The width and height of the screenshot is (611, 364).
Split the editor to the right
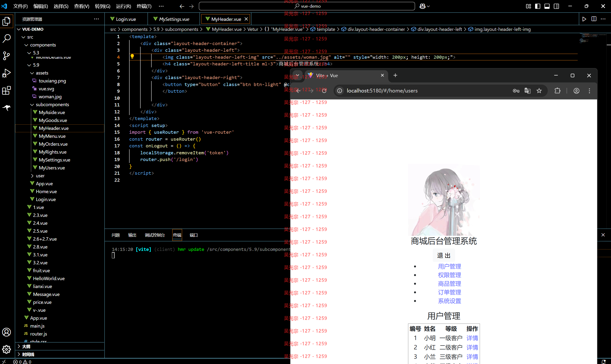point(594,19)
